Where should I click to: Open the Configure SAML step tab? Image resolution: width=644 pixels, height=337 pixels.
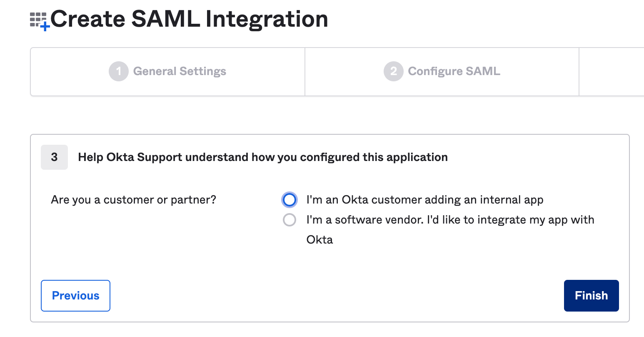[442, 72]
